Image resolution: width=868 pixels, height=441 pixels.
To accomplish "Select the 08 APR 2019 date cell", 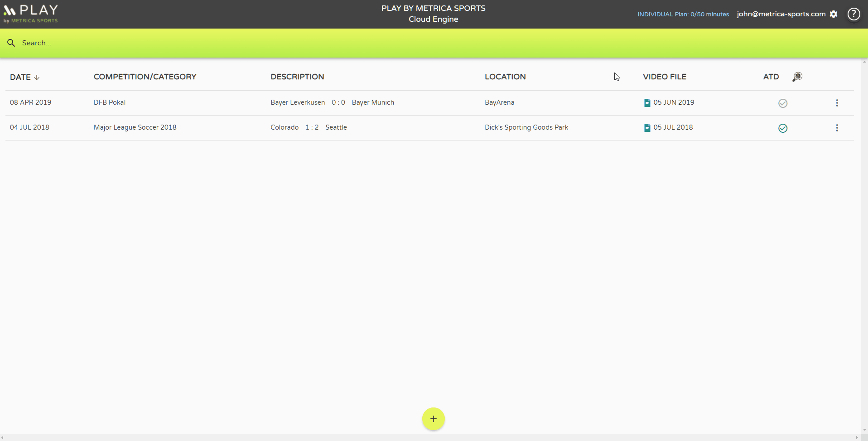I will tap(30, 102).
